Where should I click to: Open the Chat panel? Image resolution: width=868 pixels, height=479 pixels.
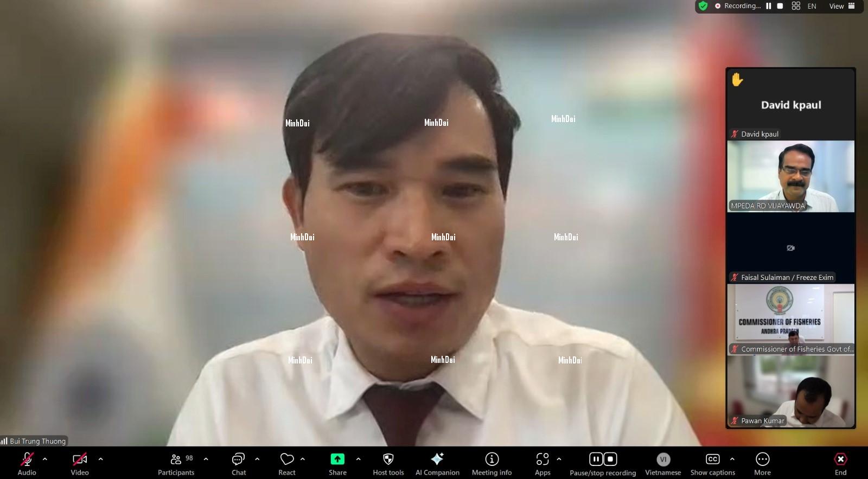[239, 464]
